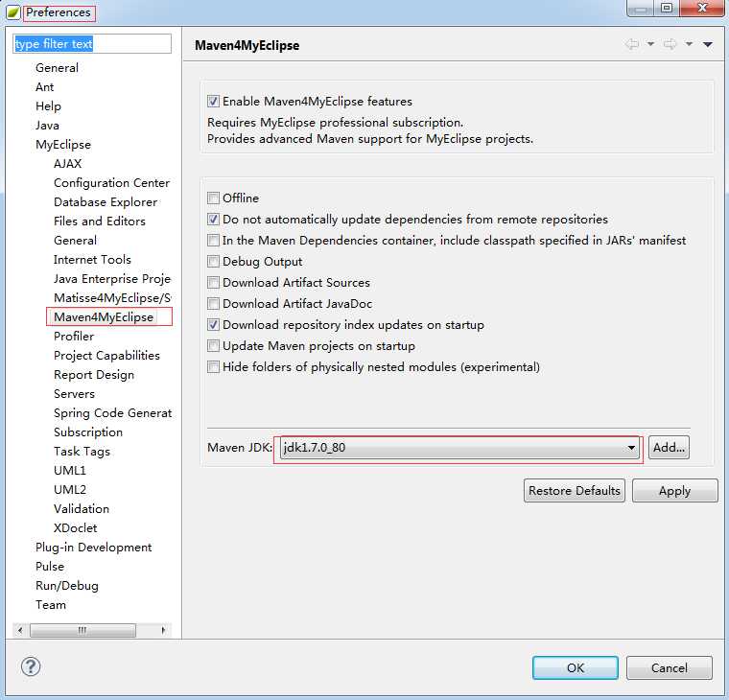
Task: Check Download Artifact JavaDoc
Action: (213, 304)
